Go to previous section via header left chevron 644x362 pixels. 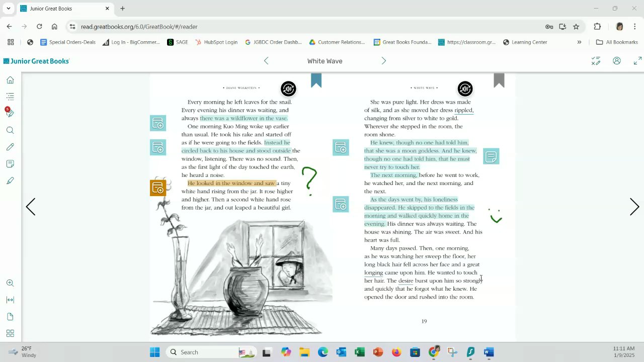coord(266,61)
